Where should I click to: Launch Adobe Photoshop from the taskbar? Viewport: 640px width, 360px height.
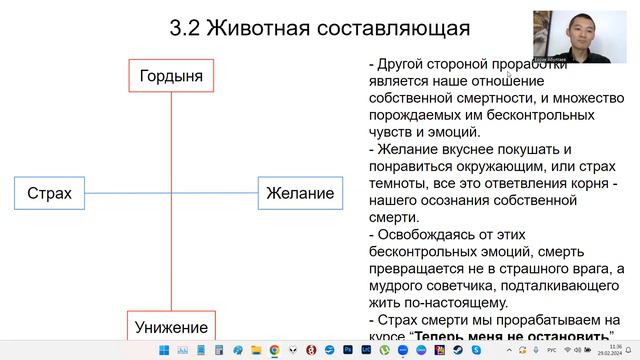pos(348,350)
